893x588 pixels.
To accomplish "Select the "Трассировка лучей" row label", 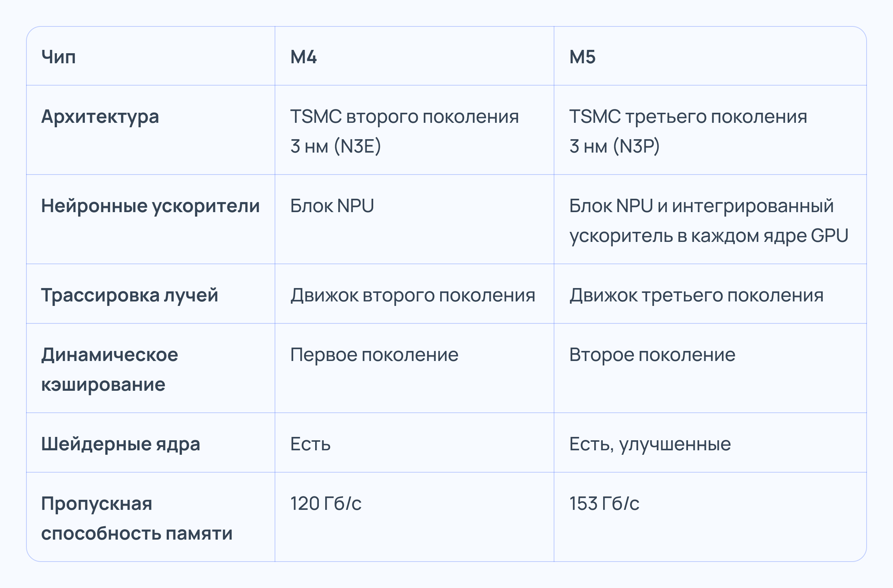I will click(x=129, y=295).
